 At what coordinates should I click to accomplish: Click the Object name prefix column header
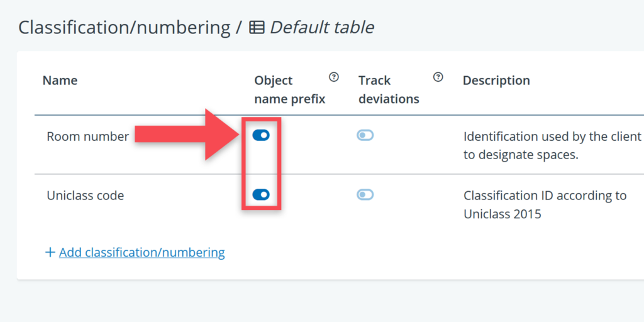(289, 89)
